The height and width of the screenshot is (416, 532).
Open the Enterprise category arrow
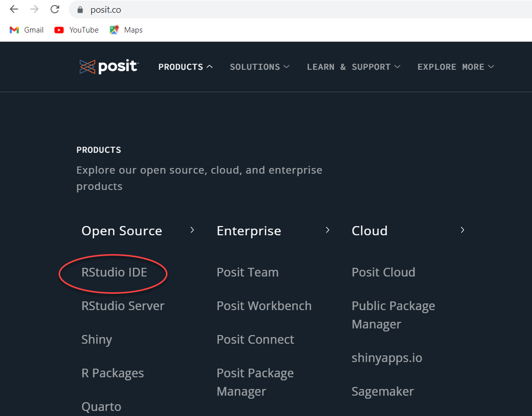[x=327, y=230]
